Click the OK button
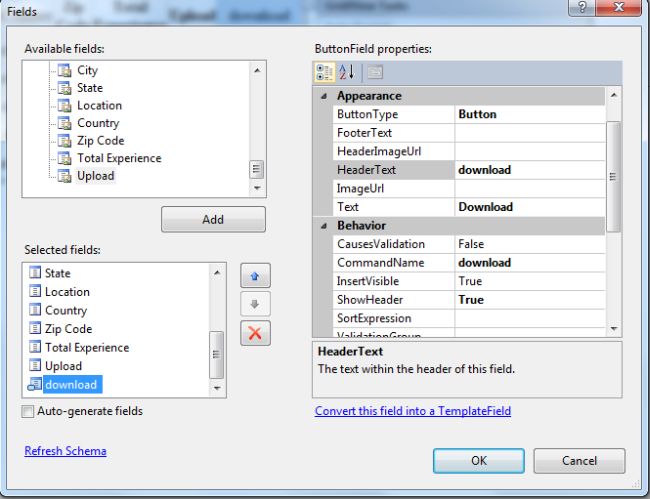The height and width of the screenshot is (499, 650). [x=479, y=460]
